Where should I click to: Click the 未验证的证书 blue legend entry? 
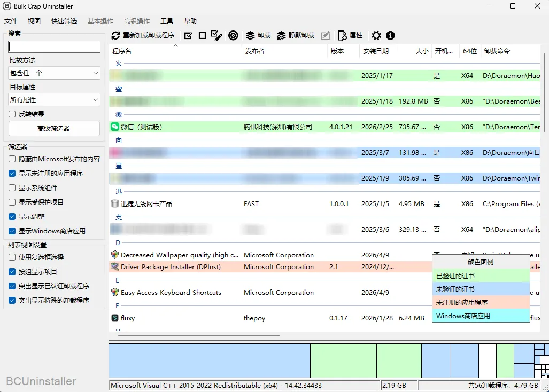coord(481,289)
